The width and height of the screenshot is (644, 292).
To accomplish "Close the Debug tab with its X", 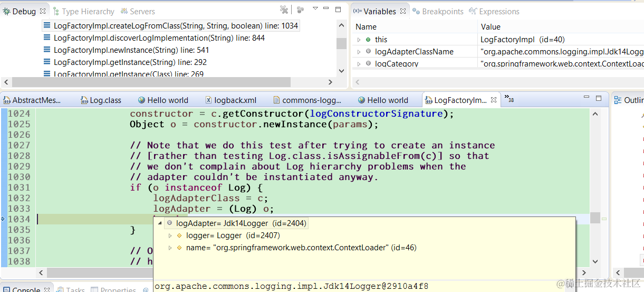I will click(43, 11).
